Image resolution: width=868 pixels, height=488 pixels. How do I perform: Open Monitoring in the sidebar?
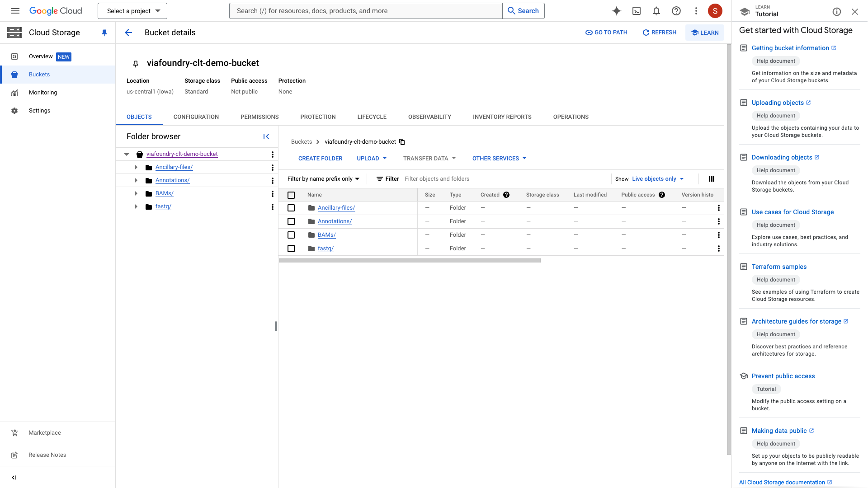click(58, 93)
